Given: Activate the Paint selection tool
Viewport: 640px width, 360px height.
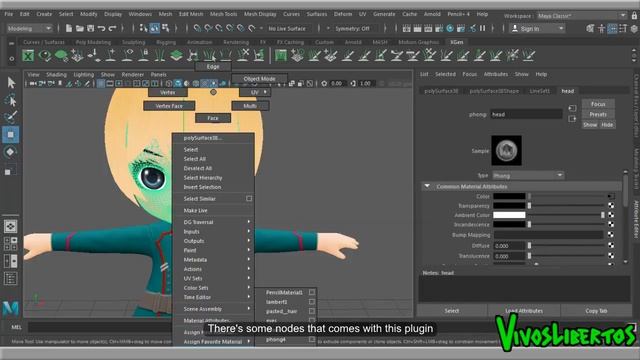Looking at the screenshot, I should click(x=10, y=117).
